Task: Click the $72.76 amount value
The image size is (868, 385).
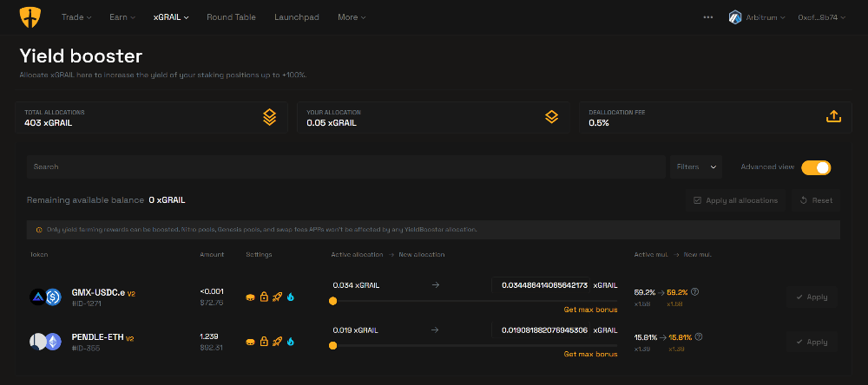Action: [x=212, y=303]
